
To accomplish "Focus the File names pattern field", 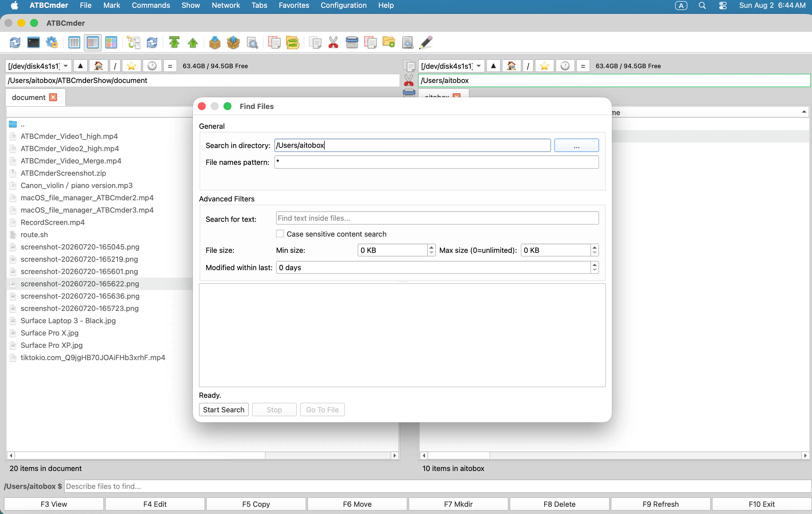I will tap(436, 162).
